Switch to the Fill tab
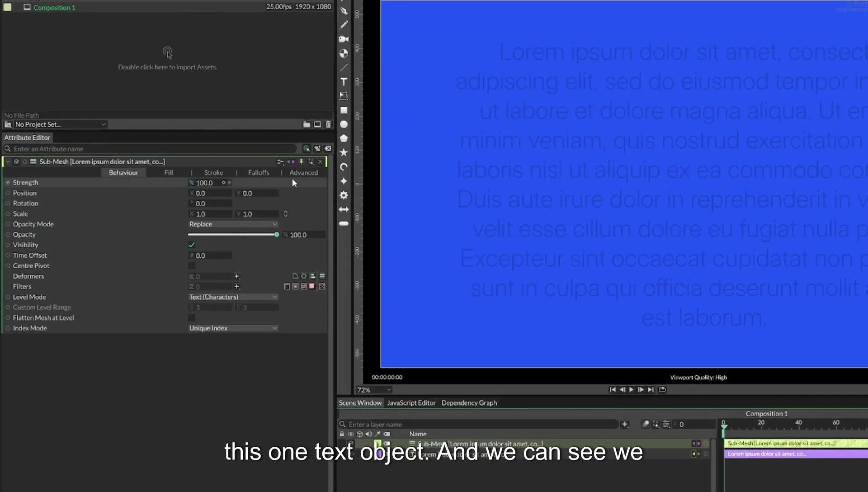The width and height of the screenshot is (868, 492). tap(169, 173)
